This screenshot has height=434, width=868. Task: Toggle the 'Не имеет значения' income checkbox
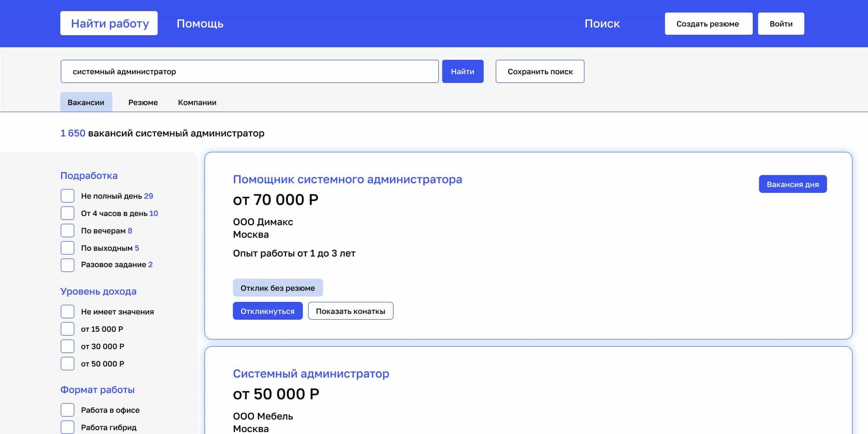pos(68,312)
